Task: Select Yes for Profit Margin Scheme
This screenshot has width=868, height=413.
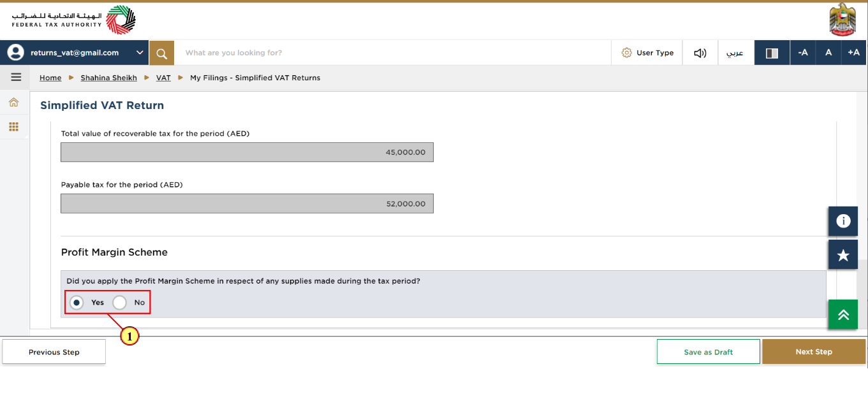Action: click(77, 303)
